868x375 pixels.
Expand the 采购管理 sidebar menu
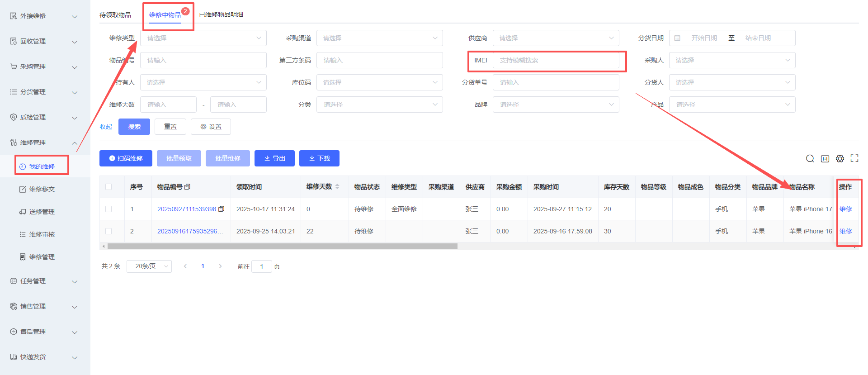pyautogui.click(x=44, y=66)
